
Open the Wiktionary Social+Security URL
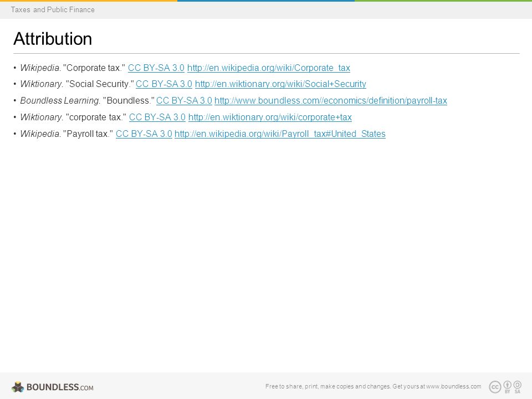pos(280,84)
